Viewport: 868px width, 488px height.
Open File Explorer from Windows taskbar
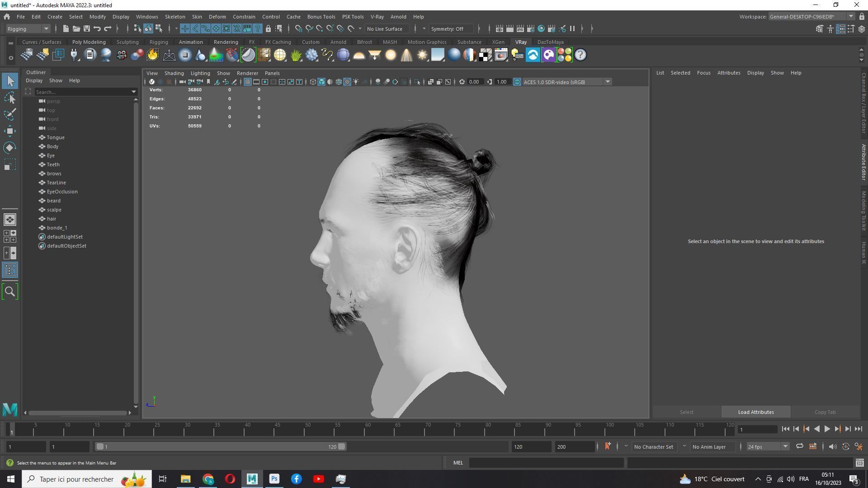coord(185,479)
